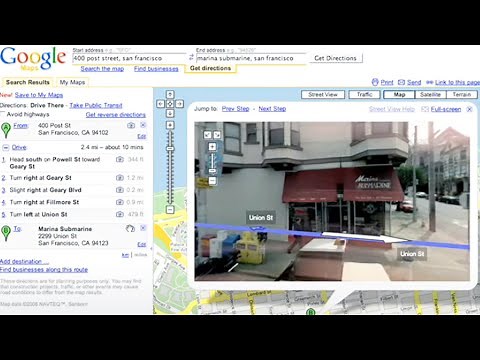This screenshot has width=480, height=360.
Task: Toggle the Traffic overlay button
Action: coord(364,95)
